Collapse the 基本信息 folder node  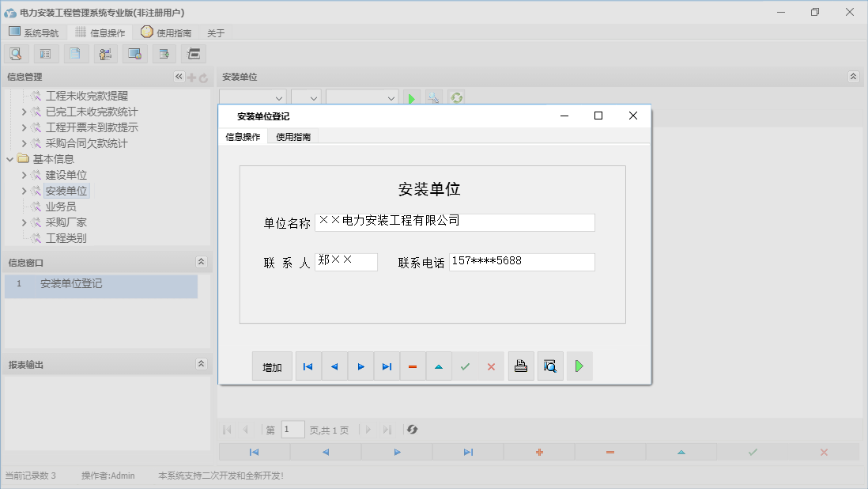pyautogui.click(x=9, y=158)
